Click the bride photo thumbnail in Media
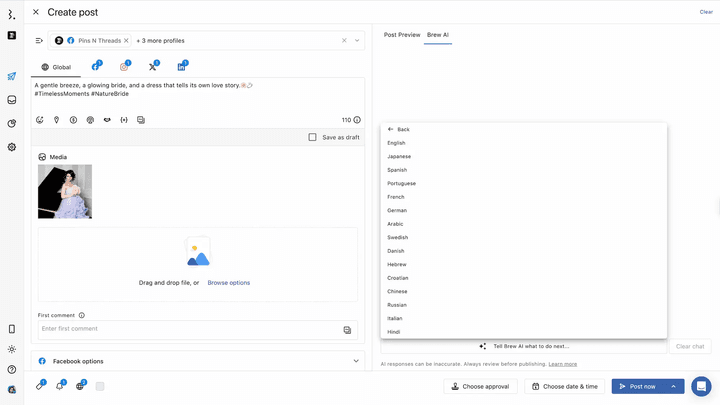The height and width of the screenshot is (405, 720). pyautogui.click(x=65, y=192)
